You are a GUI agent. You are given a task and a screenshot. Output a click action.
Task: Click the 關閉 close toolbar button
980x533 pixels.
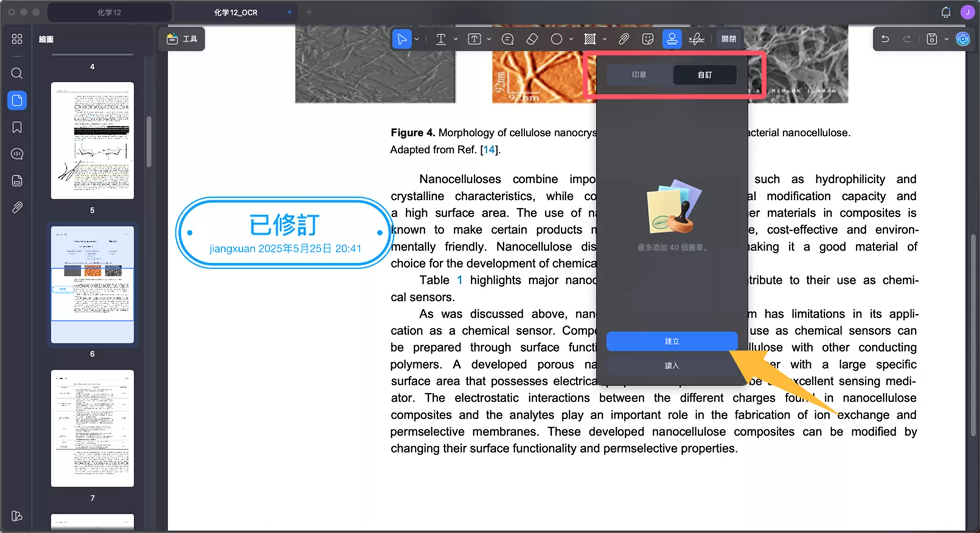729,39
